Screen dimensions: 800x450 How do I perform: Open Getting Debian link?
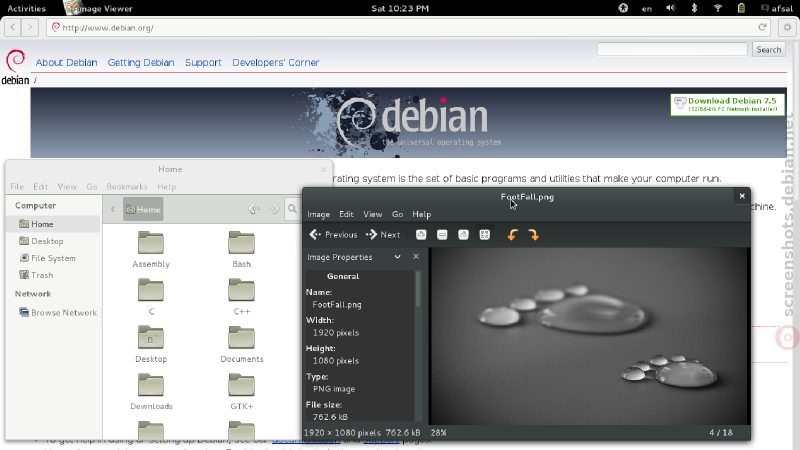click(141, 62)
